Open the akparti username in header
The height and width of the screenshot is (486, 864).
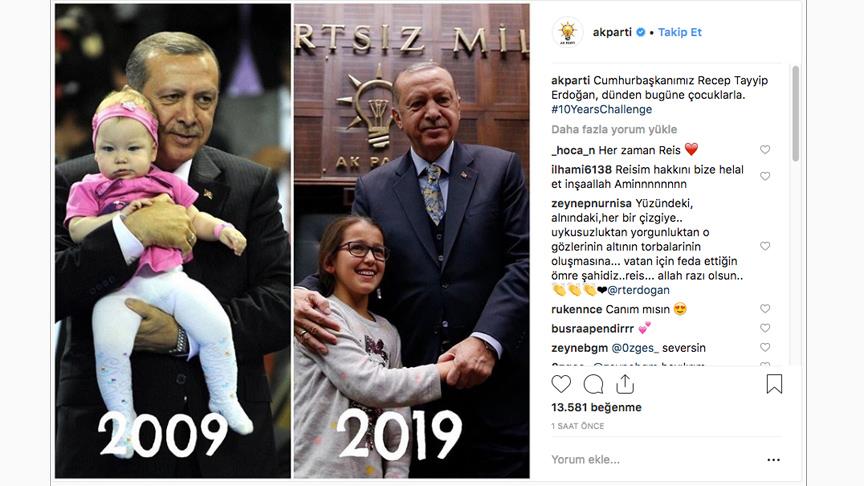(x=612, y=32)
